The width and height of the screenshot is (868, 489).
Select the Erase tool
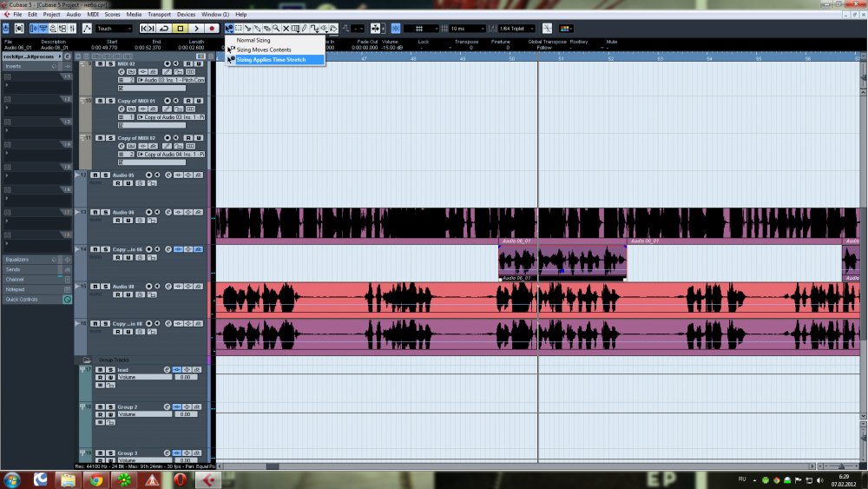(266, 29)
